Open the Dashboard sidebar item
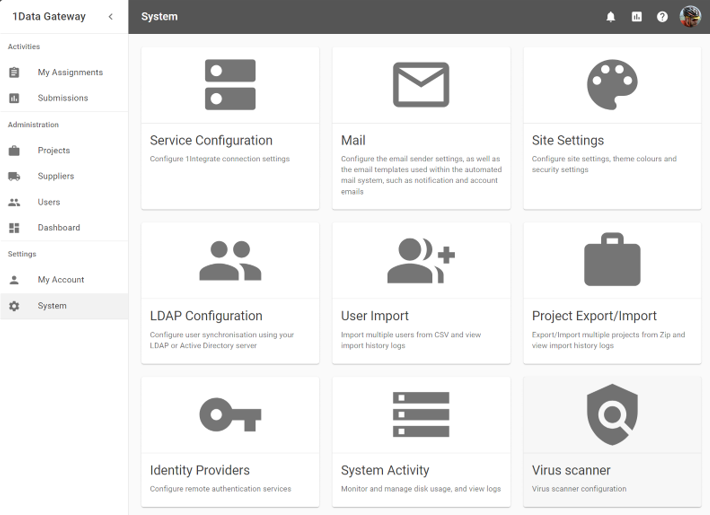The height and width of the screenshot is (515, 710). tap(59, 228)
